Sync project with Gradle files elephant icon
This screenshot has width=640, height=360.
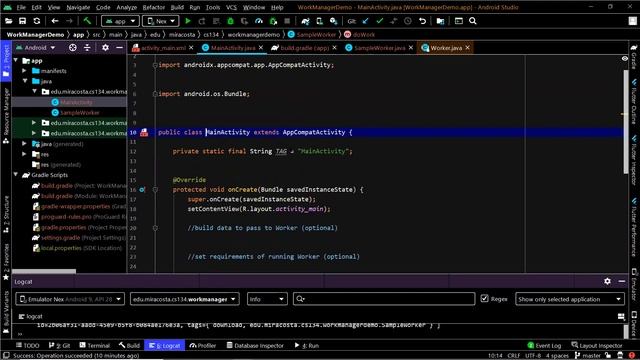point(305,21)
